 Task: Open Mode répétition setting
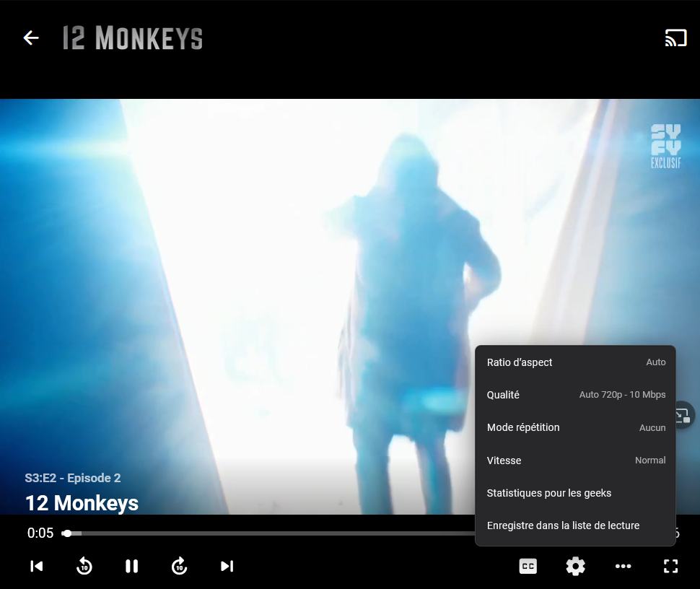coord(575,427)
